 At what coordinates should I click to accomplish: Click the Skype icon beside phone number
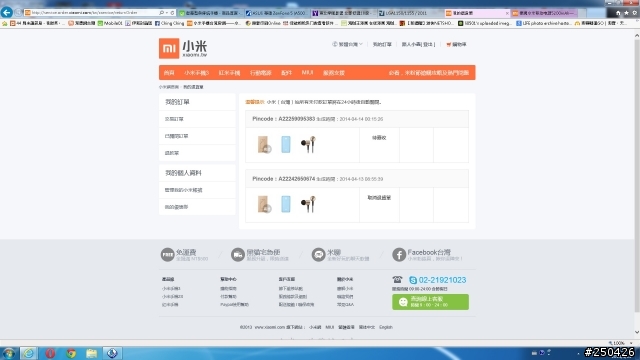tap(413, 280)
